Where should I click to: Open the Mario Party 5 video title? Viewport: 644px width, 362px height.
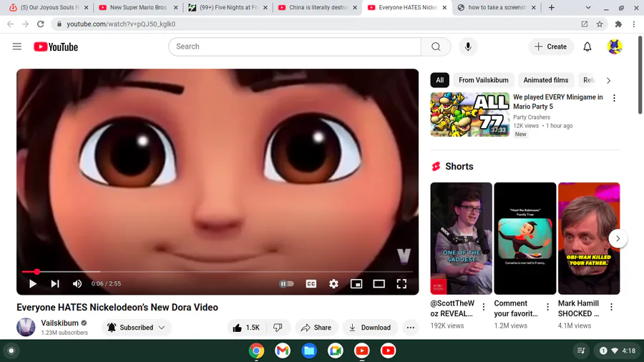coord(557,102)
